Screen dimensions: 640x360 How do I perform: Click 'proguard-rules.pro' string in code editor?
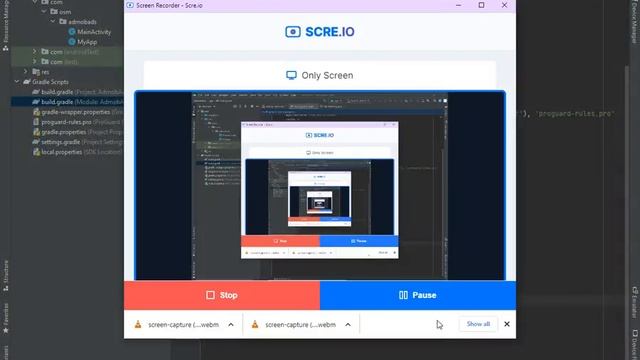click(x=575, y=114)
